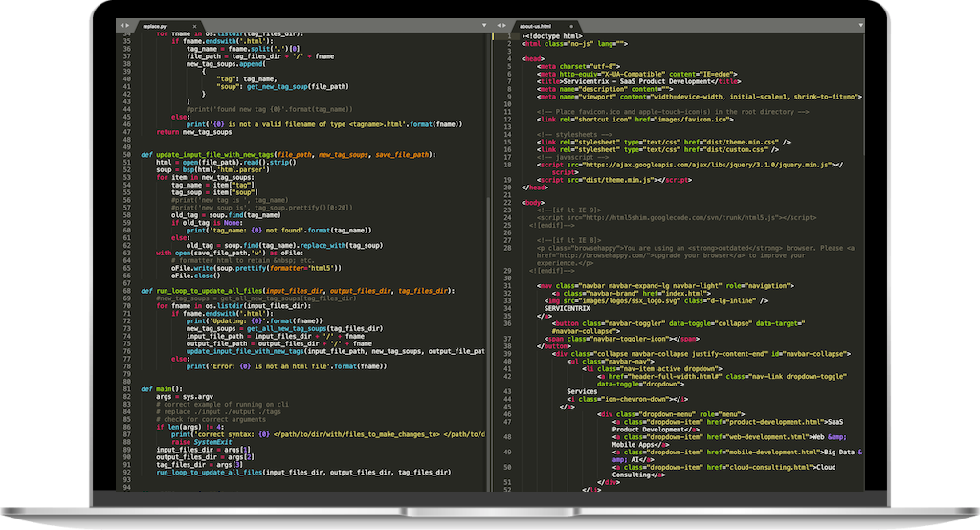Click the favicon.ico link line
The image size is (980, 530).
[635, 120]
